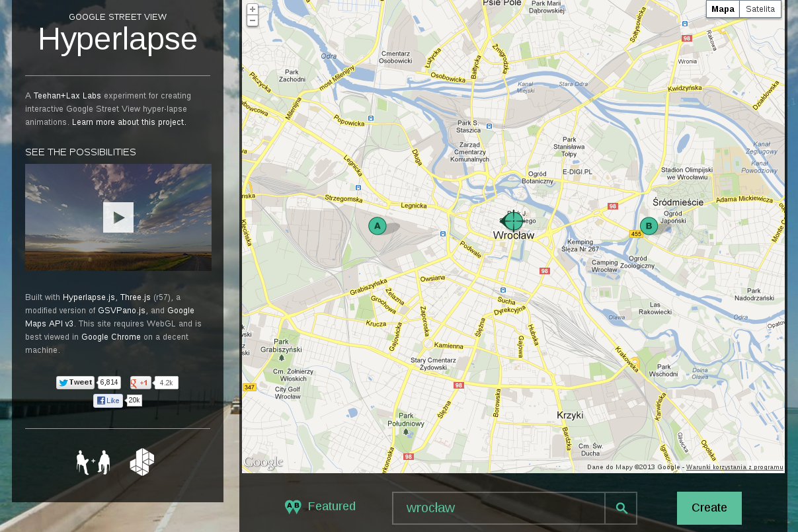Open the Labs hexagon logo icon

pyautogui.click(x=142, y=462)
